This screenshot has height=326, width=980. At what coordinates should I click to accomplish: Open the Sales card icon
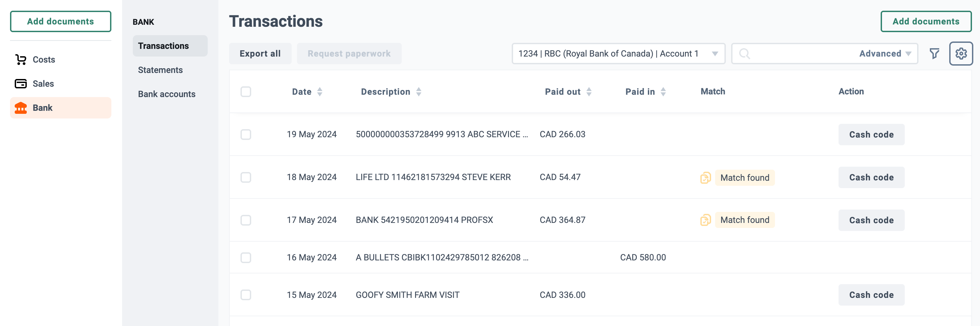tap(20, 84)
